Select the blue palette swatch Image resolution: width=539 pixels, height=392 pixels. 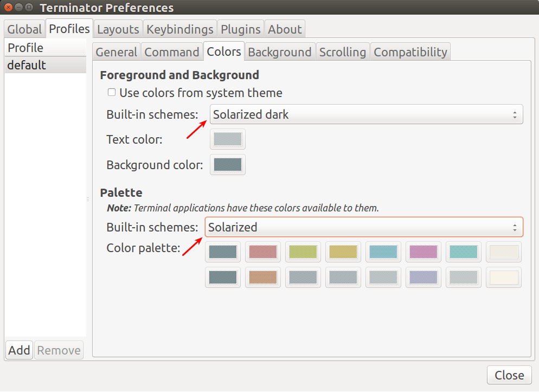coord(383,252)
